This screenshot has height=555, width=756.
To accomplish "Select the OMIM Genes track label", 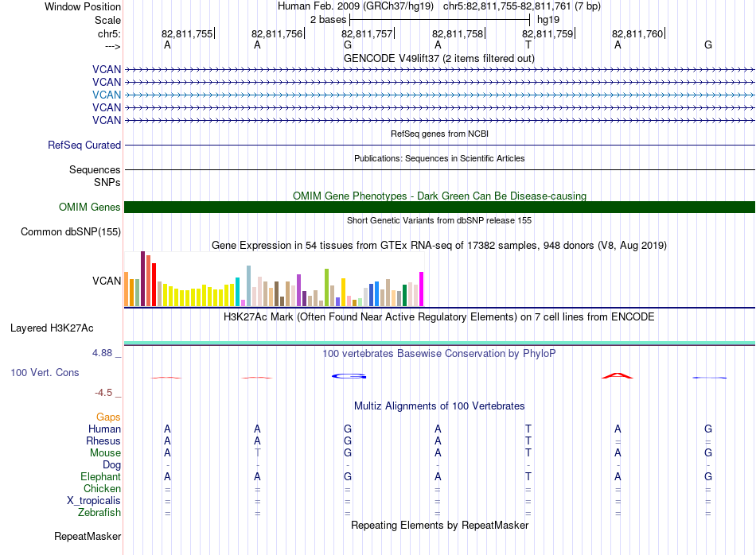I will pos(90,208).
